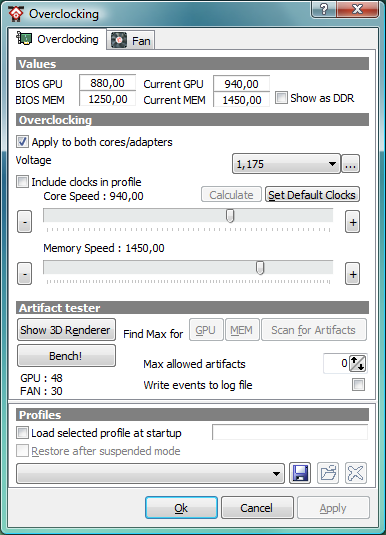Image resolution: width=386 pixels, height=535 pixels.
Task: Click the Bench! button
Action: click(67, 356)
